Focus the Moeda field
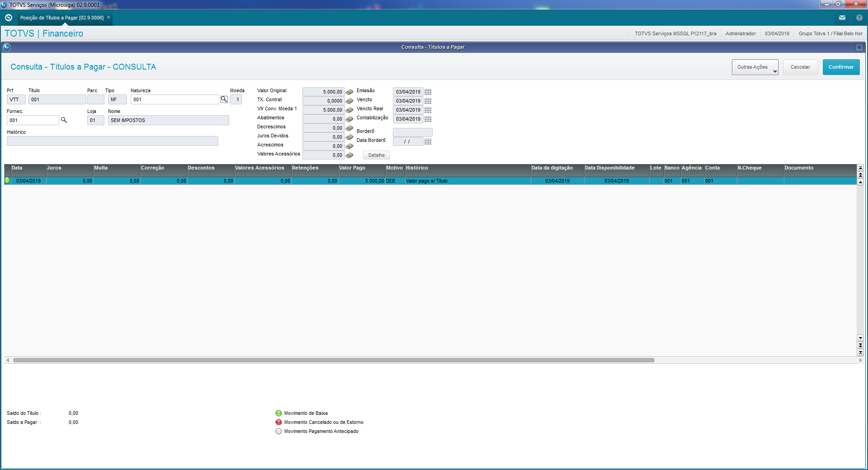 [x=236, y=99]
